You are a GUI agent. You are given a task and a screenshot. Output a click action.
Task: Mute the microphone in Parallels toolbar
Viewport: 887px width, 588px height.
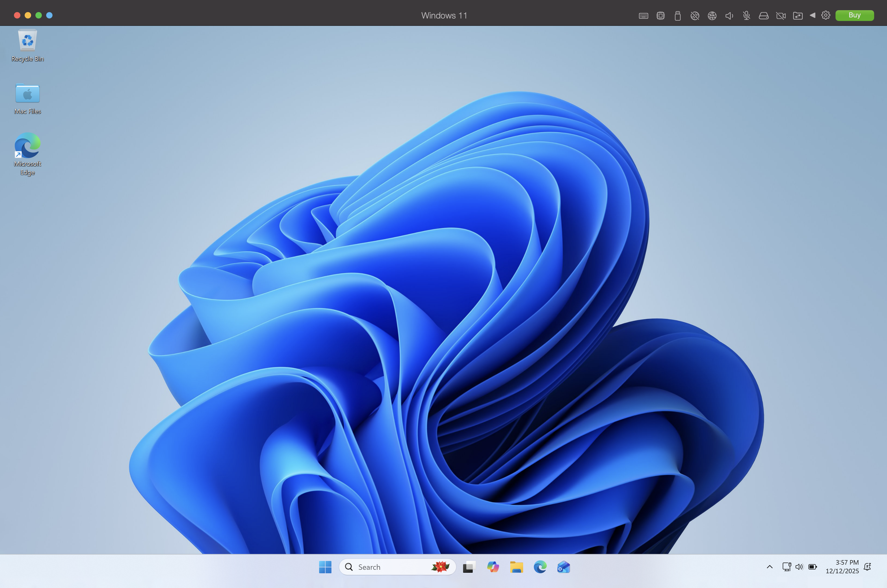coord(746,15)
